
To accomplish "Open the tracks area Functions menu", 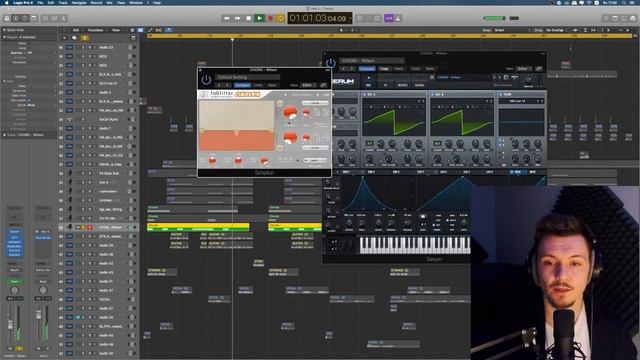I will tap(96, 30).
